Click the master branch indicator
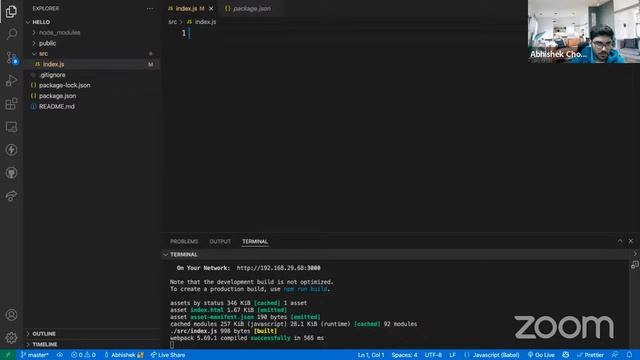The width and height of the screenshot is (640, 360). 34,355
